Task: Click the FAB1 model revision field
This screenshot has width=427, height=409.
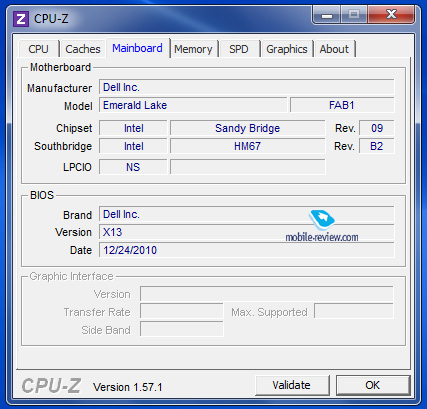Action: 342,105
